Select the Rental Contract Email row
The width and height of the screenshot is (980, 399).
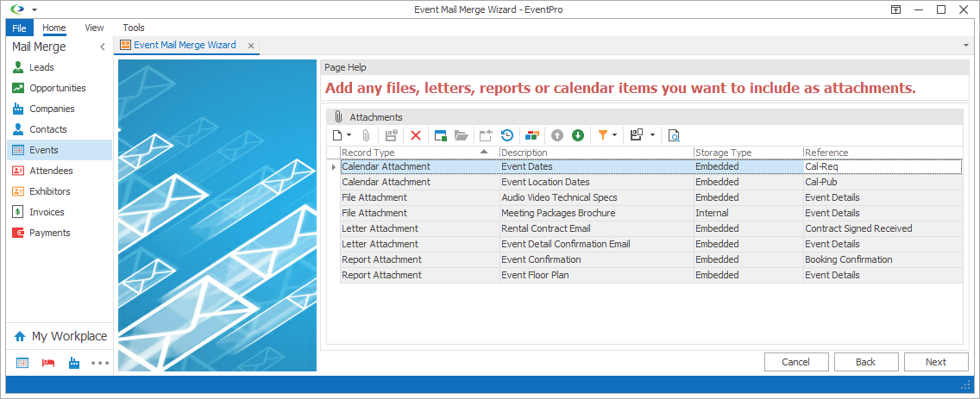[x=651, y=228]
